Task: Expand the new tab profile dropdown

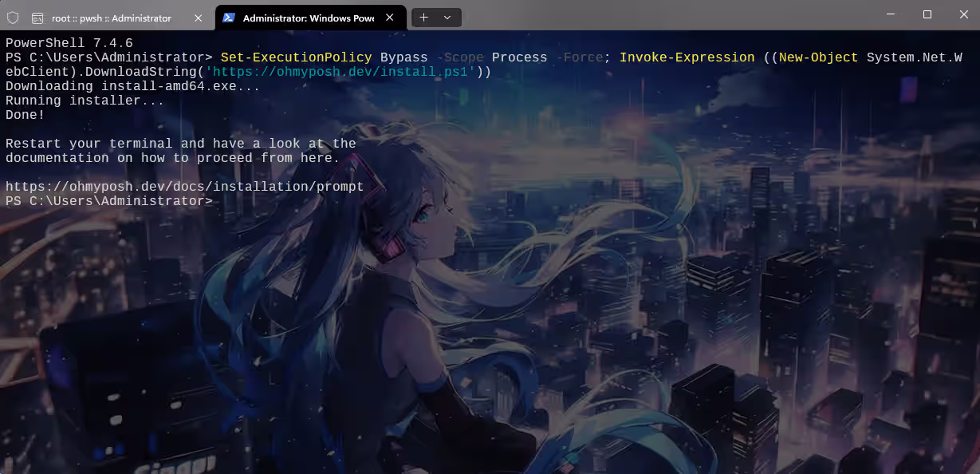Action: 447,18
